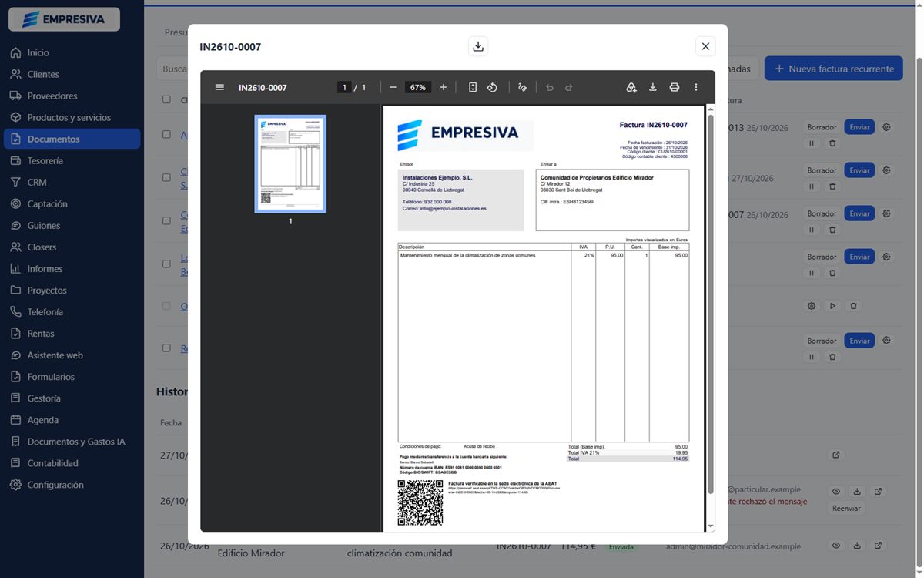The image size is (924, 578).
Task: Tick the select-all checkbox in table header
Action: pos(166,99)
